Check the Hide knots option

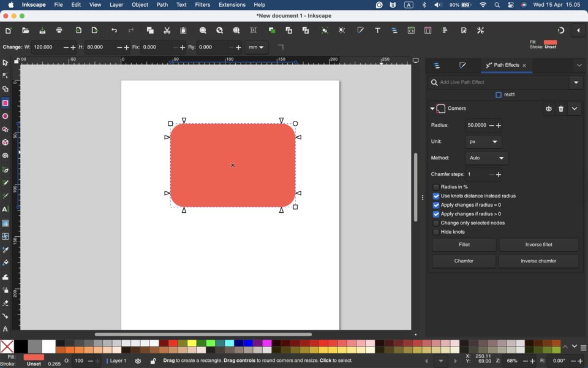pyautogui.click(x=436, y=232)
